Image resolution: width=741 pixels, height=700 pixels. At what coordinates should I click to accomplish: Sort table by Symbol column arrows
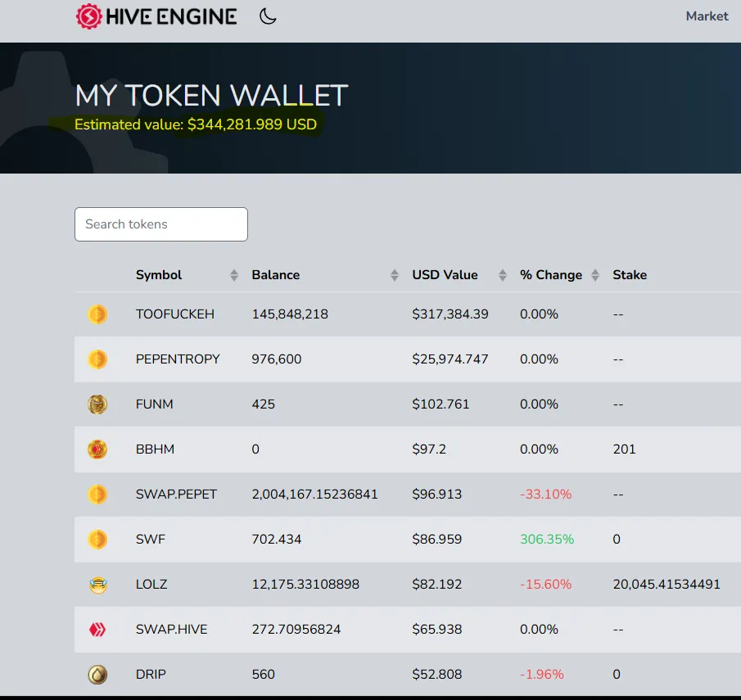pyautogui.click(x=234, y=275)
